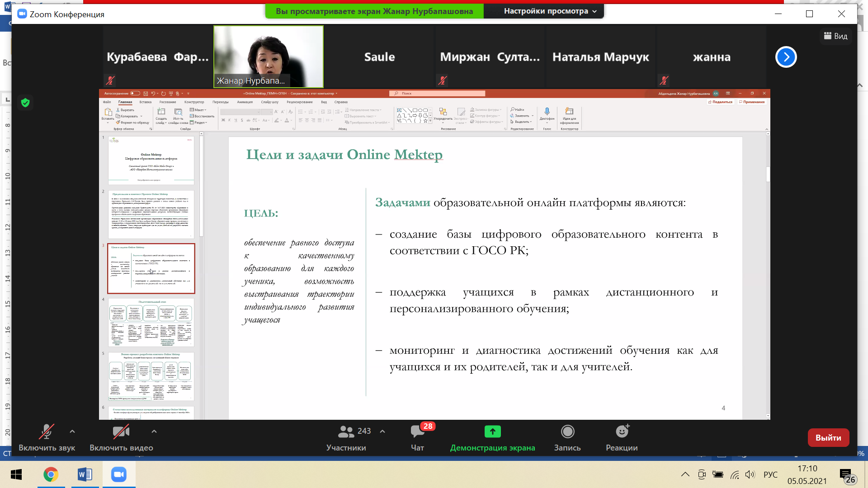Switch to the Рецензирование ribbon tab
This screenshot has width=868, height=488.
(299, 102)
